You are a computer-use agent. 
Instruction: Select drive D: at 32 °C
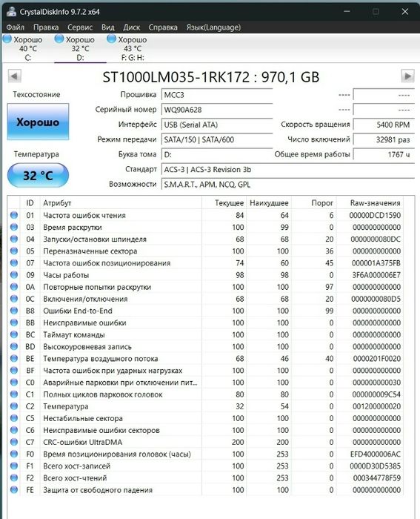[x=80, y=48]
